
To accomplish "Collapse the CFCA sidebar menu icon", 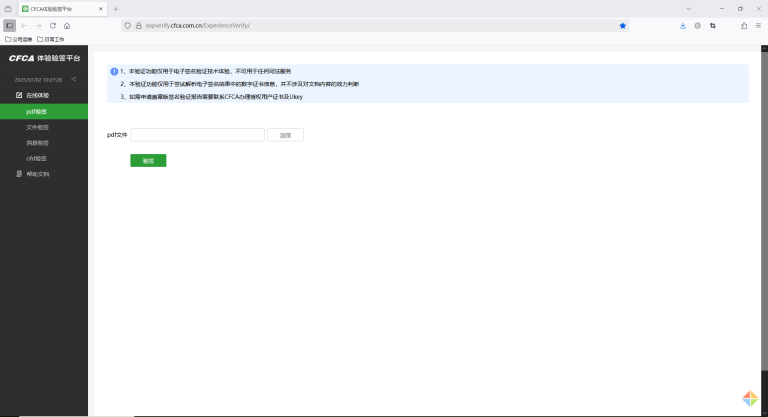I will click(x=73, y=79).
